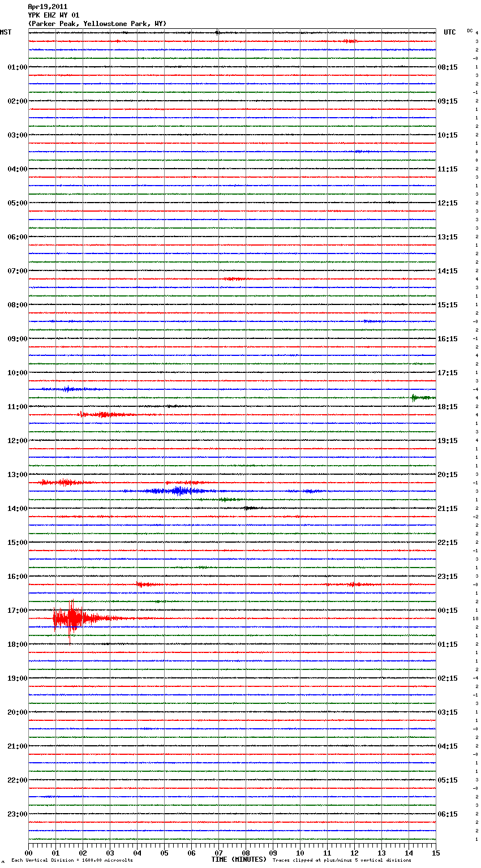Select the 16:00 MST time label
The image size is (481, 868).
point(18,577)
